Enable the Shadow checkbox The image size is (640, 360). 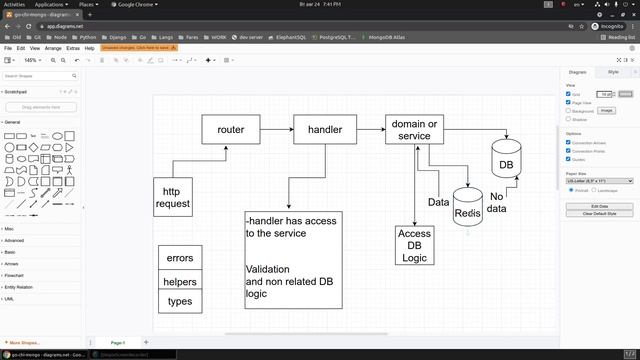coord(568,119)
